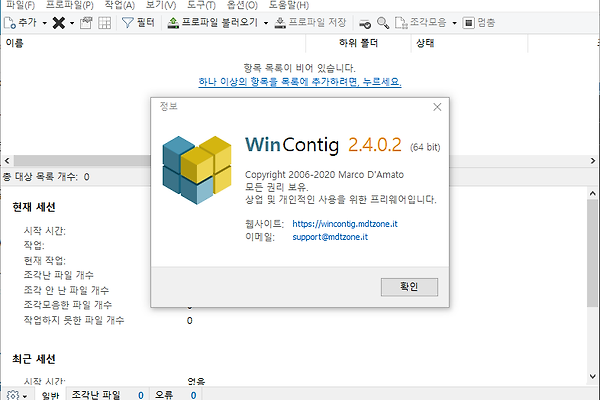Switch to the 오류 tab

click(176, 395)
